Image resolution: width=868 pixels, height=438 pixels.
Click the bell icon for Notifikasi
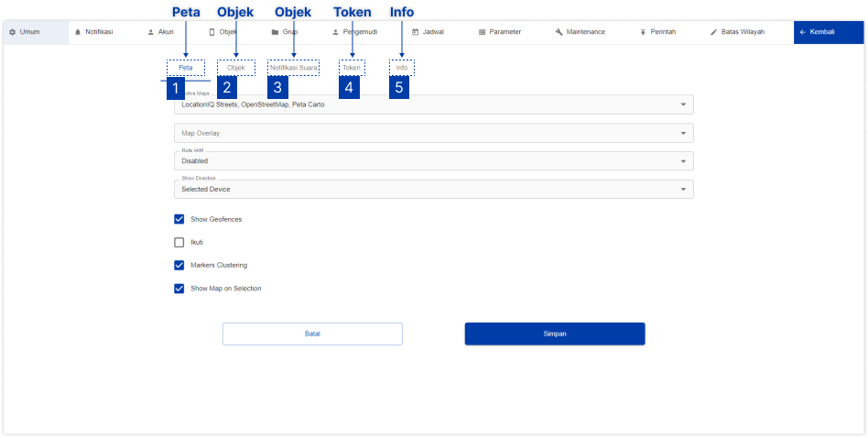click(78, 32)
